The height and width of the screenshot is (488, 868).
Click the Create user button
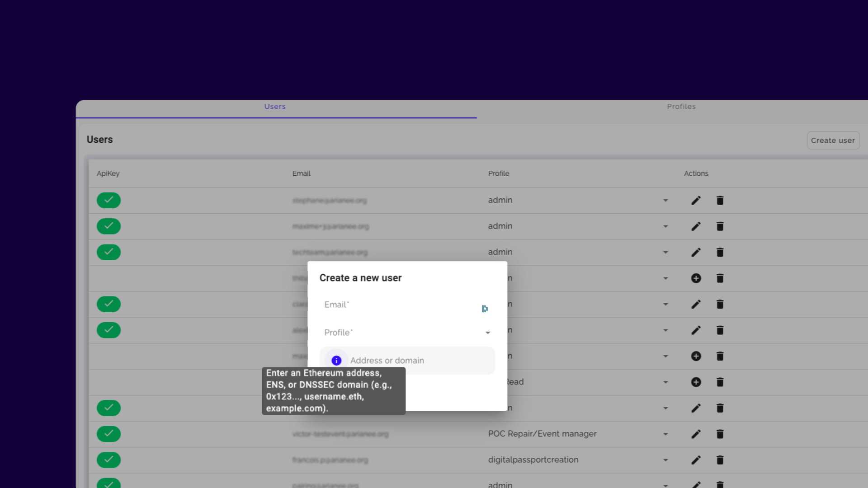click(x=833, y=141)
